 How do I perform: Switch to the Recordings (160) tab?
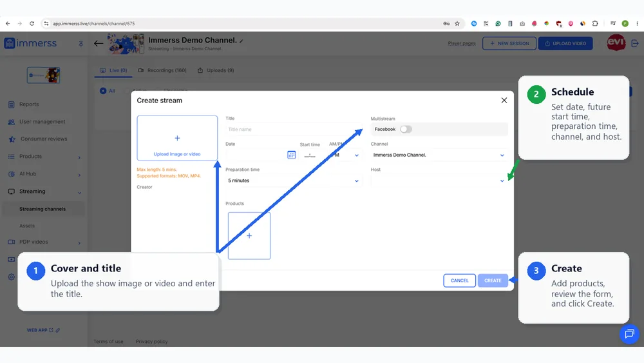(162, 70)
